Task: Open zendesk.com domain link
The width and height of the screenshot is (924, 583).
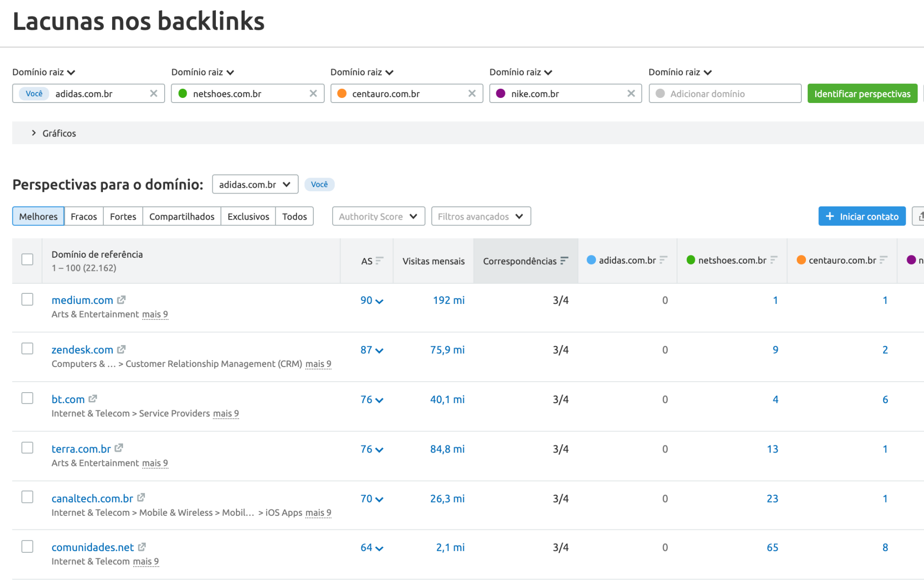Action: (82, 350)
